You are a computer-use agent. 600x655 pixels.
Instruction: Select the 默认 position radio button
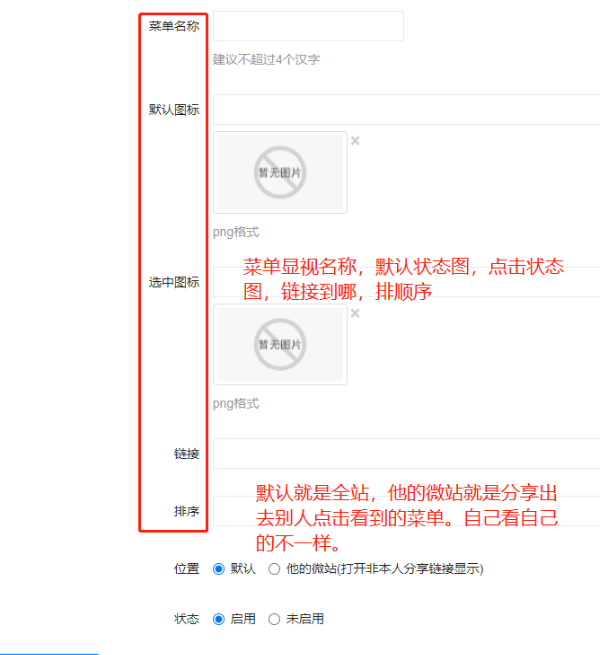[219, 569]
